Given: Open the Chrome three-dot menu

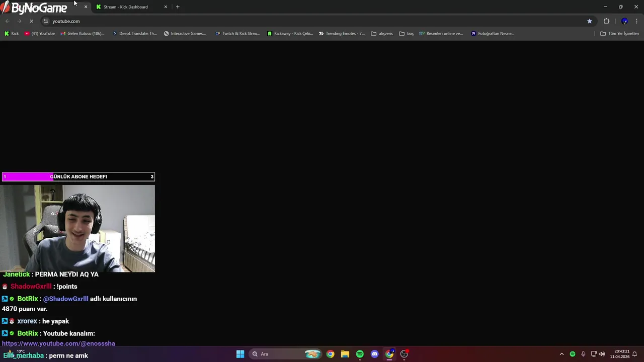Looking at the screenshot, I should click(636, 21).
